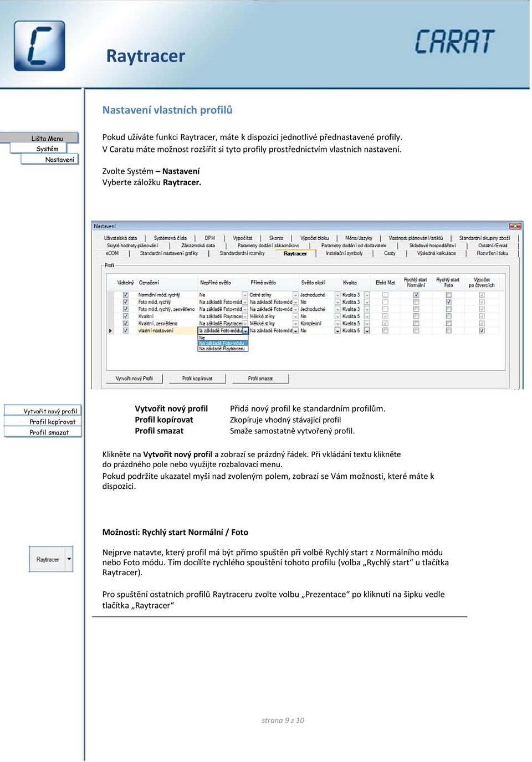The image size is (532, 762).
Task: Click the CARAT wordmark logo in the header
Action: coord(454,42)
